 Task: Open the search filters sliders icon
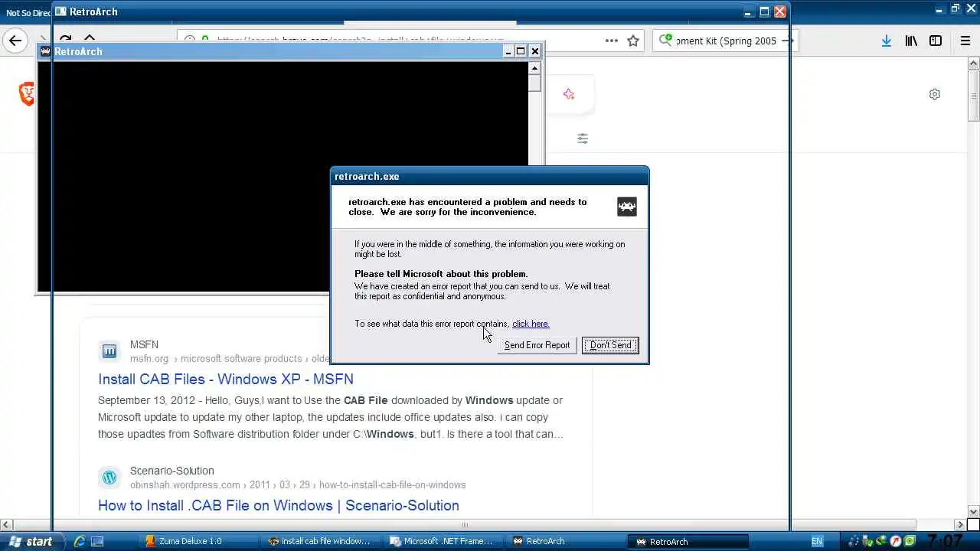click(x=583, y=139)
